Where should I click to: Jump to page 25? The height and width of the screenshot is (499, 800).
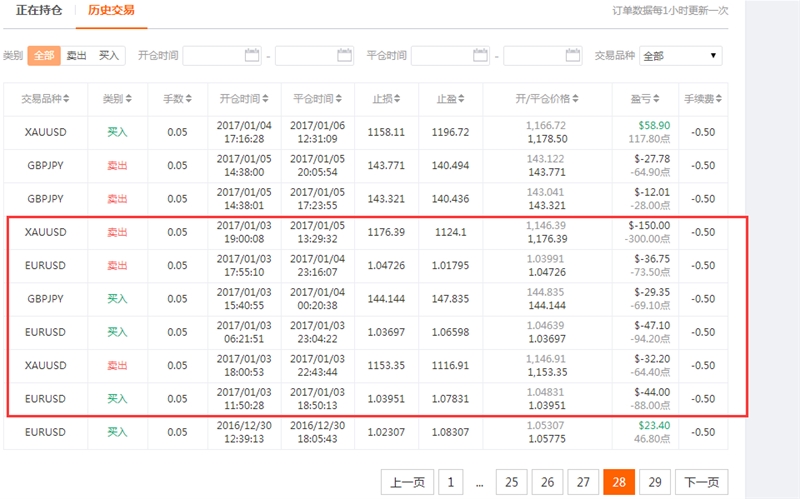pos(512,482)
